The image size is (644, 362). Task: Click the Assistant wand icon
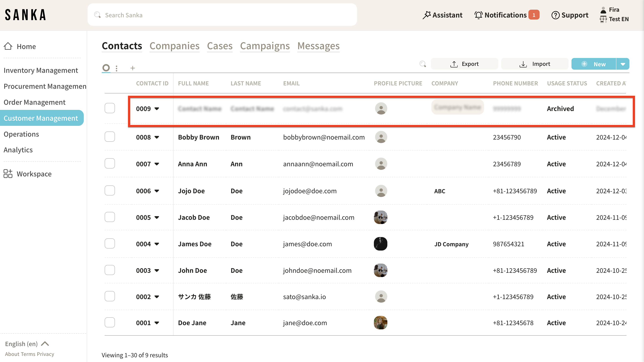point(426,15)
